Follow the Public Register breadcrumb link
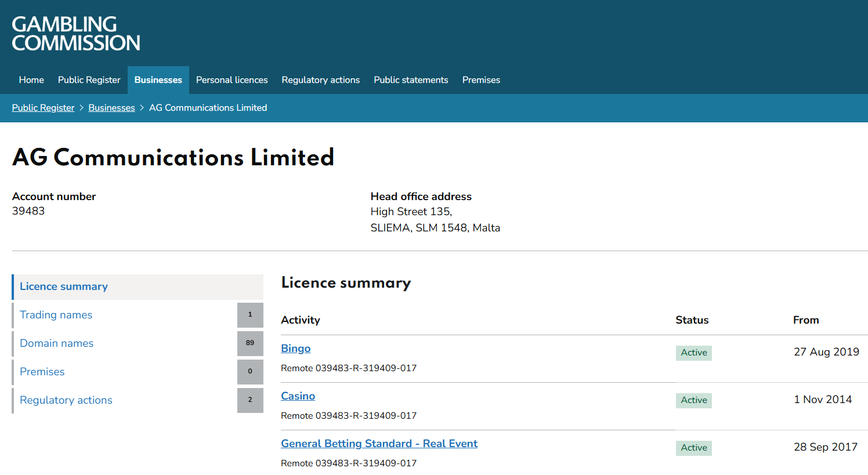Image resolution: width=868 pixels, height=475 pixels. pos(44,108)
